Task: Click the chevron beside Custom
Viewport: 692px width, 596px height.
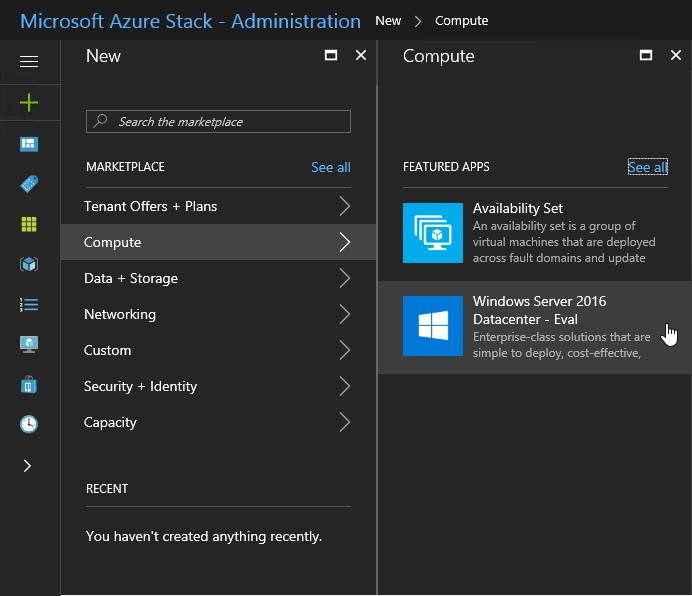Action: pyautogui.click(x=345, y=350)
